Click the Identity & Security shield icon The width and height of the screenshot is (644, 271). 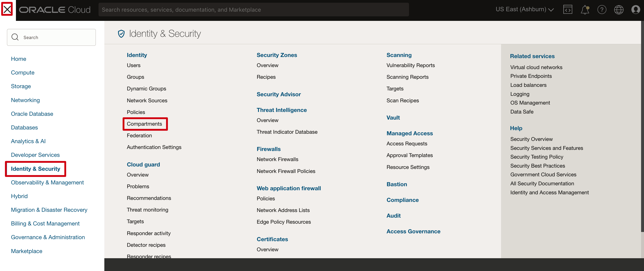pyautogui.click(x=121, y=33)
